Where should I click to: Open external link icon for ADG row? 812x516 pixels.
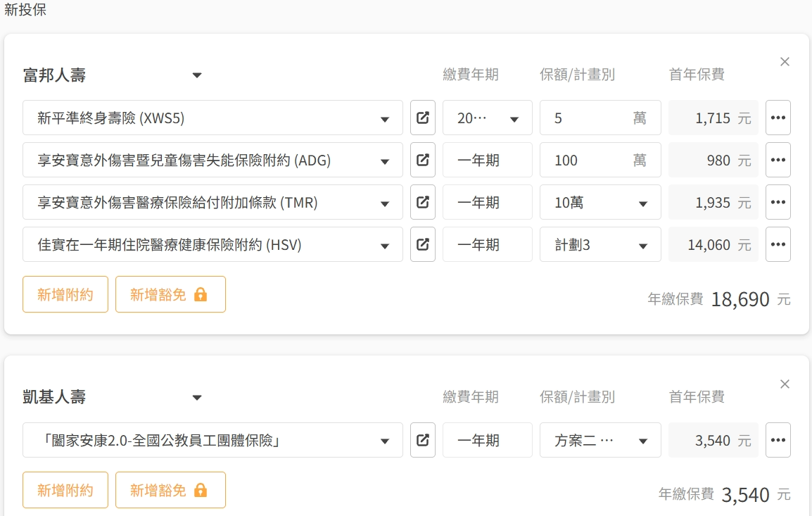(x=423, y=160)
